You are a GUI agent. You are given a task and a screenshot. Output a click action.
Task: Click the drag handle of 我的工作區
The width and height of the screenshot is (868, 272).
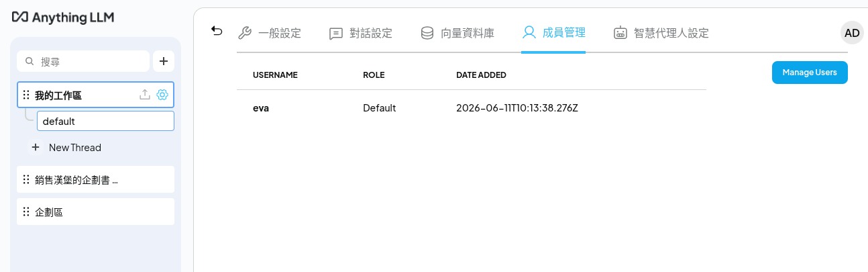click(x=26, y=95)
